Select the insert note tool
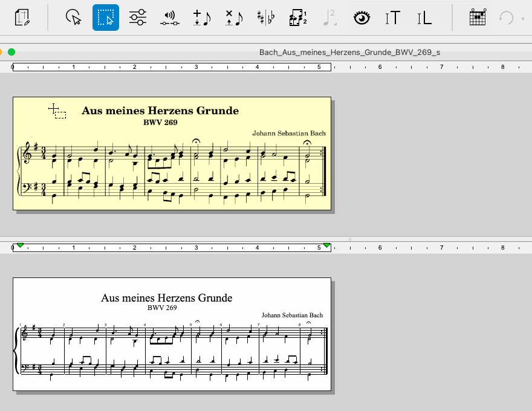Viewport: 532px width, 411px height. pyautogui.click(x=202, y=18)
